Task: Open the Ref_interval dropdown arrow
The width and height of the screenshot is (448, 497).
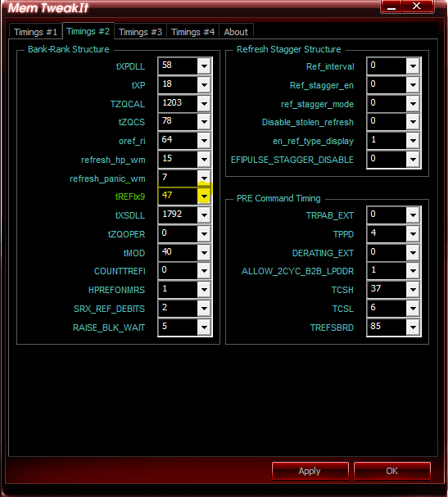Action: tap(413, 66)
